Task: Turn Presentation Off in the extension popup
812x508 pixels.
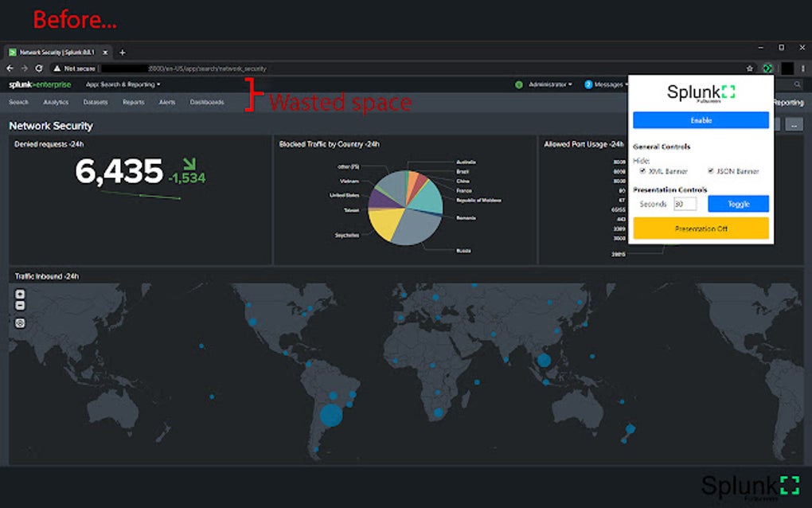Action: [x=702, y=229]
